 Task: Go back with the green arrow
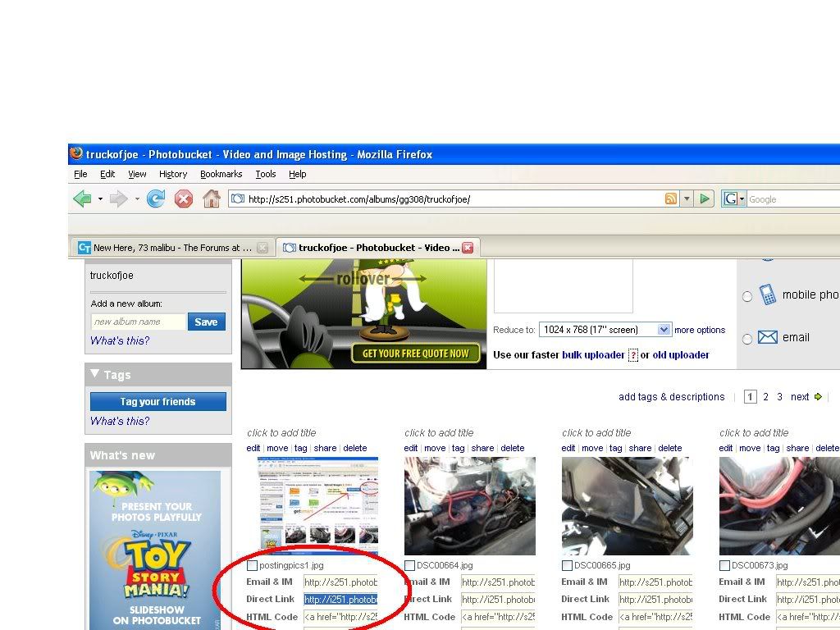click(83, 199)
